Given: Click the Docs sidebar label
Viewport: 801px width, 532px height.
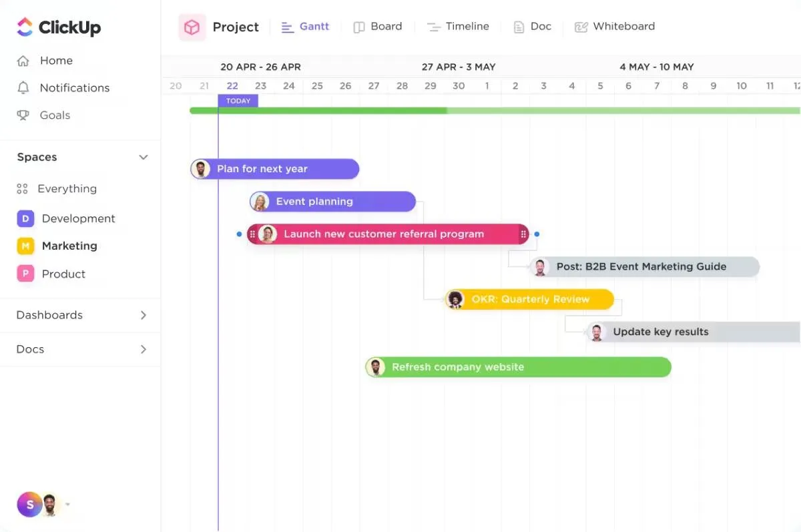Looking at the screenshot, I should pyautogui.click(x=30, y=349).
